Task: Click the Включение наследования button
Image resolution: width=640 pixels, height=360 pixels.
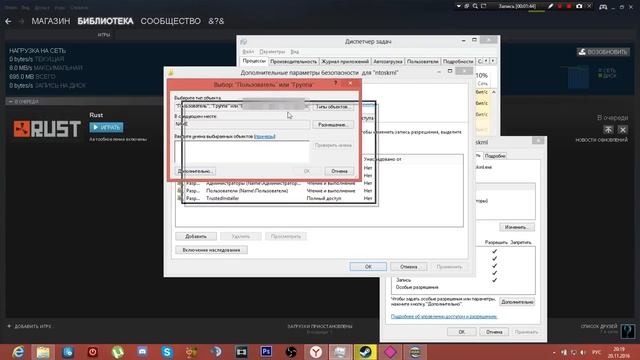Action: [x=211, y=250]
